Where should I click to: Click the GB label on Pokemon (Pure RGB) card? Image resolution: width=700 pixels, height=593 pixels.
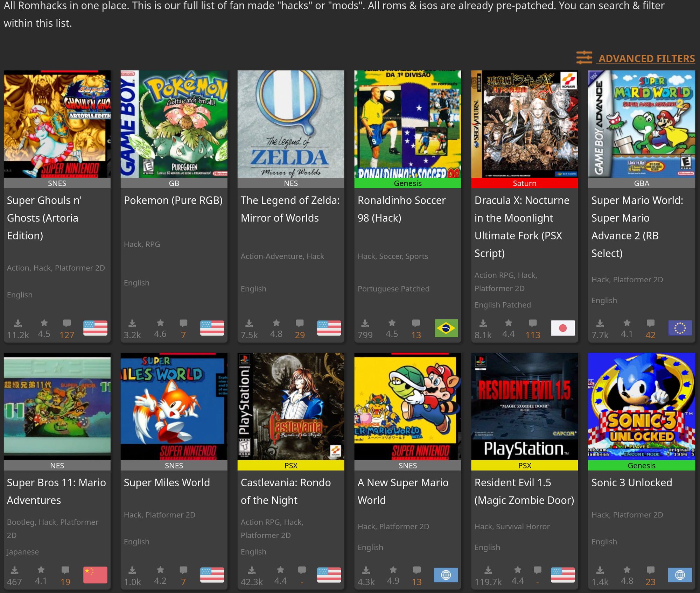[174, 183]
